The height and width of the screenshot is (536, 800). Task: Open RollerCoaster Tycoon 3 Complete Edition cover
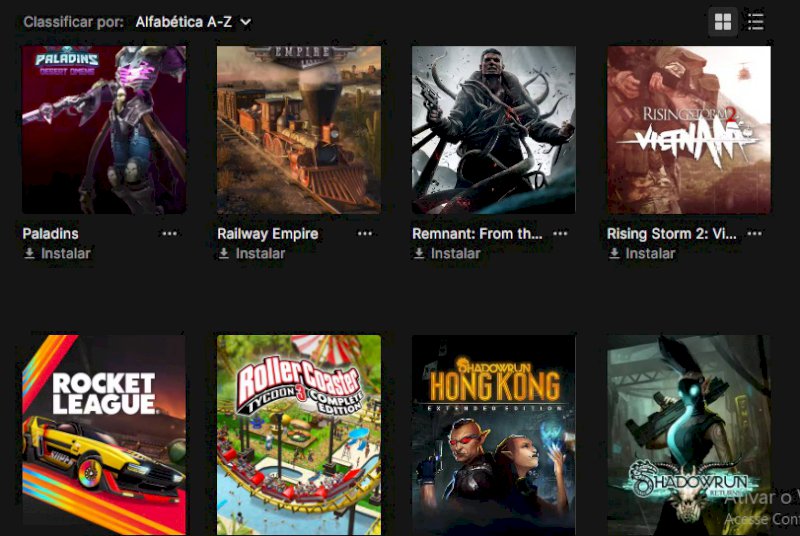click(x=299, y=435)
